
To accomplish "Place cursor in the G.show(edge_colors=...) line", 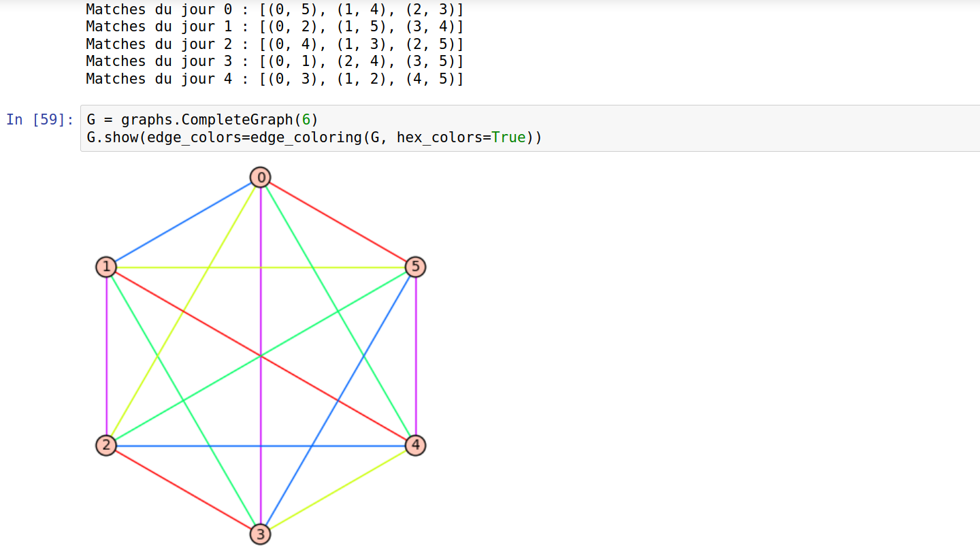I will pos(313,137).
